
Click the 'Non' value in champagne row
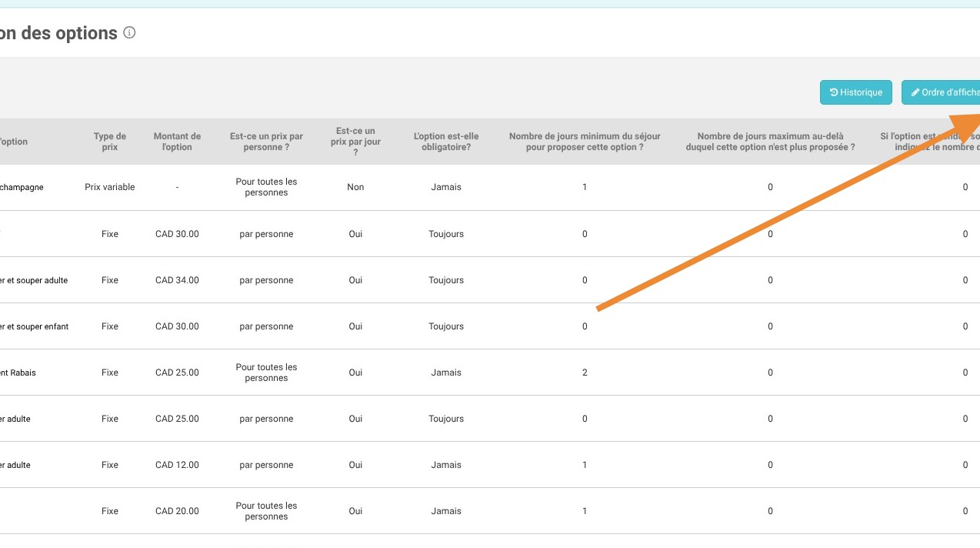tap(355, 187)
